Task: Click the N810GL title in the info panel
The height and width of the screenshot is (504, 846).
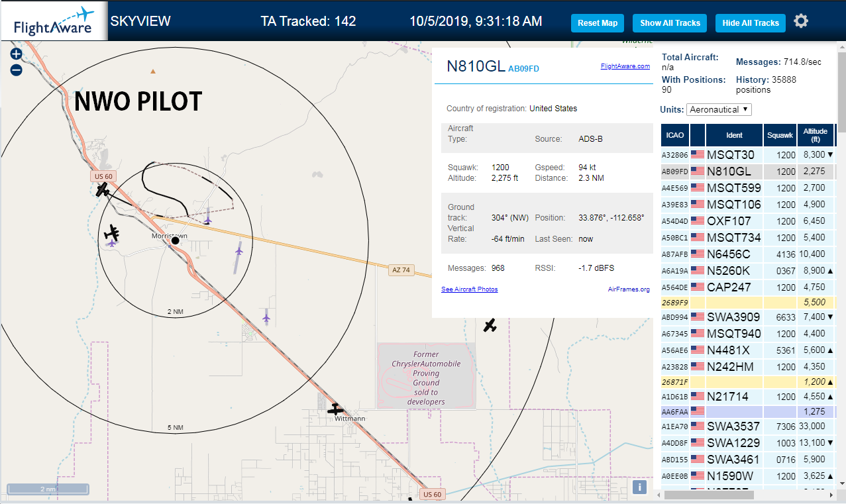Action: (476, 66)
